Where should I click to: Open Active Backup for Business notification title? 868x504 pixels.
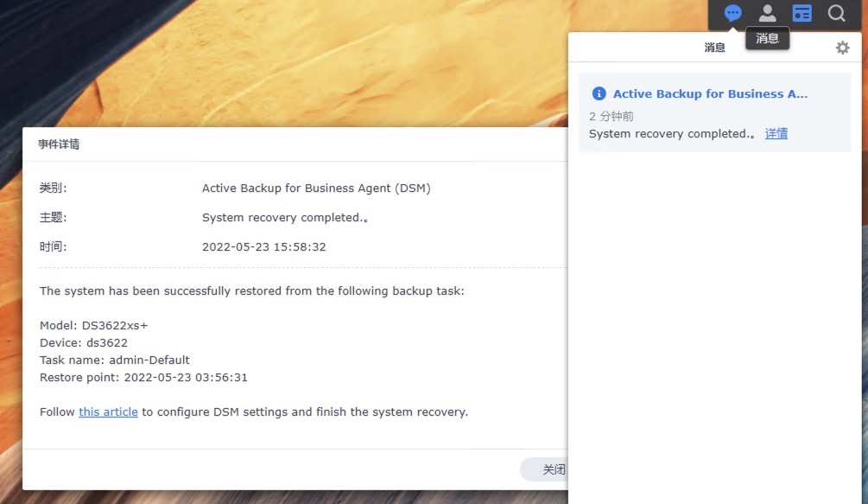710,93
